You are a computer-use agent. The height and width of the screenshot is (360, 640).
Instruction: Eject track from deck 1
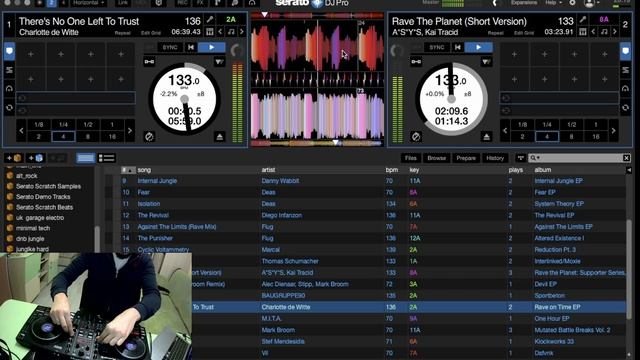220,137
